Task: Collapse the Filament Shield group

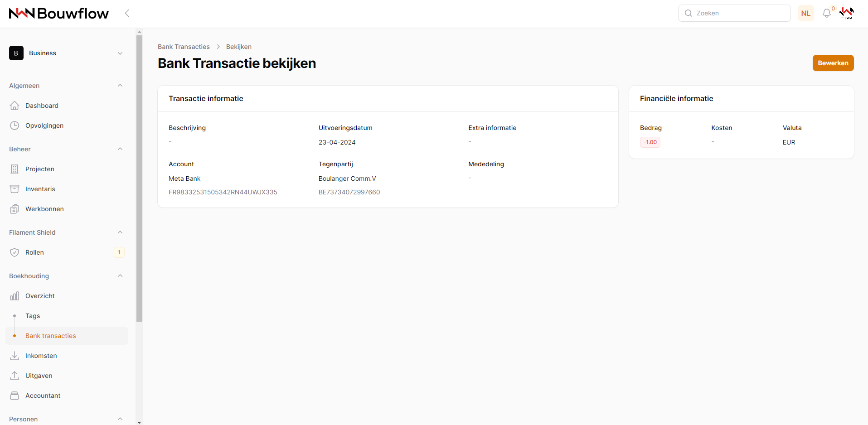Action: pyautogui.click(x=120, y=232)
